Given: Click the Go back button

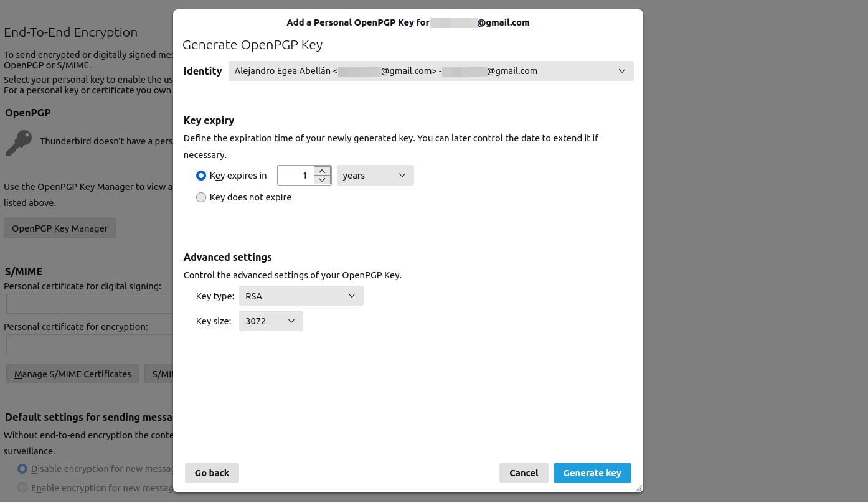Looking at the screenshot, I should (212, 473).
